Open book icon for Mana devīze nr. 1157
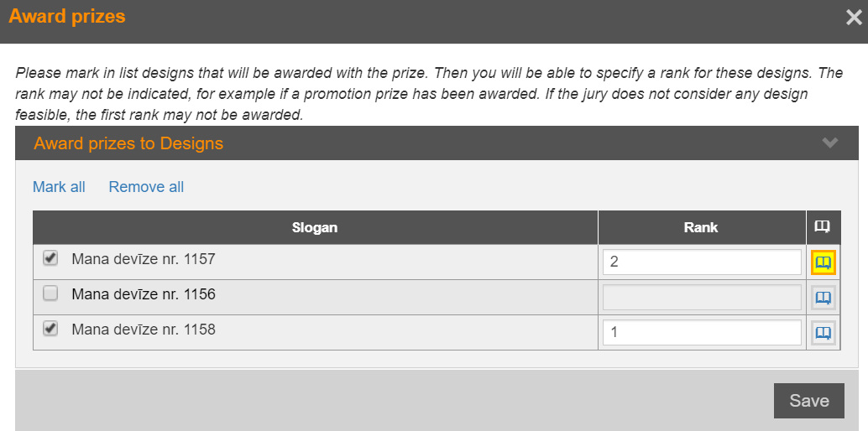The width and height of the screenshot is (868, 431). pyautogui.click(x=823, y=262)
